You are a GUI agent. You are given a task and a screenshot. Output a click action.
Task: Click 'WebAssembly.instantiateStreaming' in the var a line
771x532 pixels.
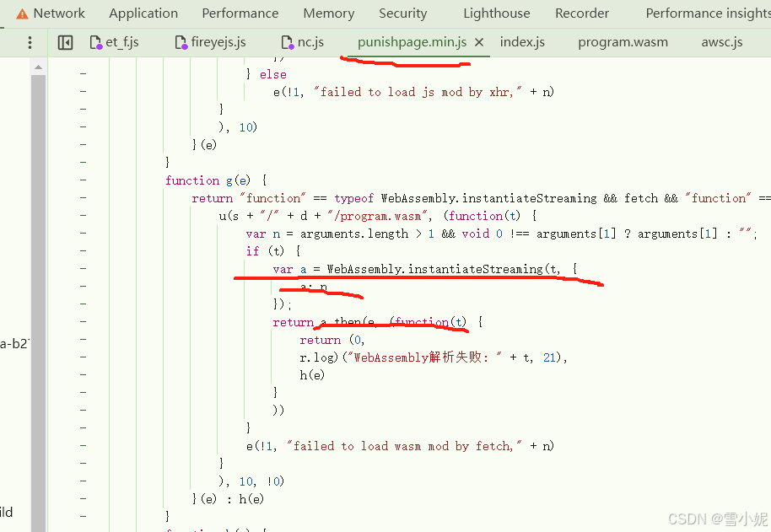pos(434,269)
